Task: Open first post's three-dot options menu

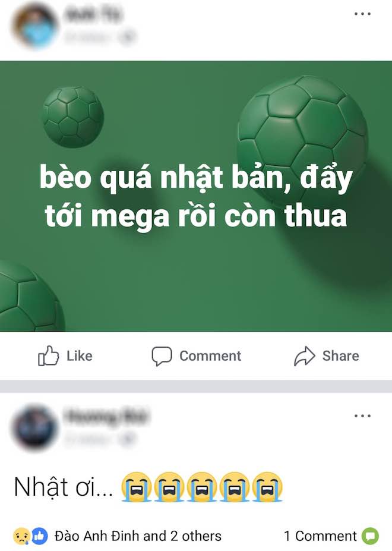Action: pos(362,14)
